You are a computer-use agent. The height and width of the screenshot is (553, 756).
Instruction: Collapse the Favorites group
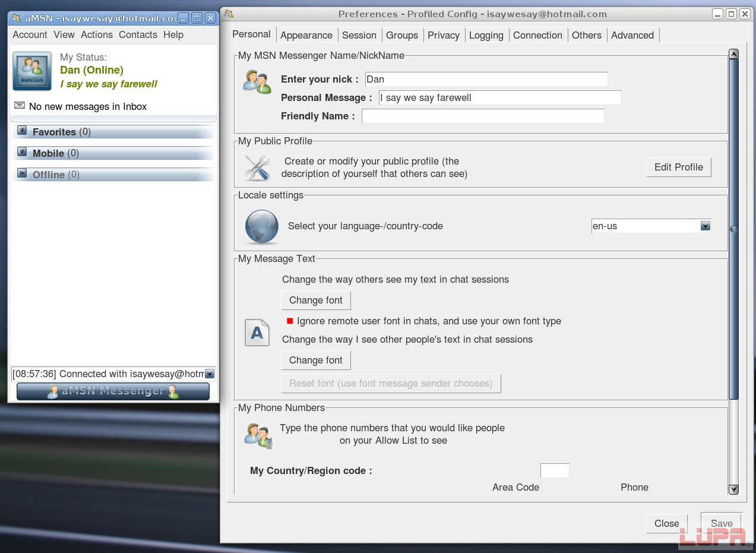click(22, 130)
